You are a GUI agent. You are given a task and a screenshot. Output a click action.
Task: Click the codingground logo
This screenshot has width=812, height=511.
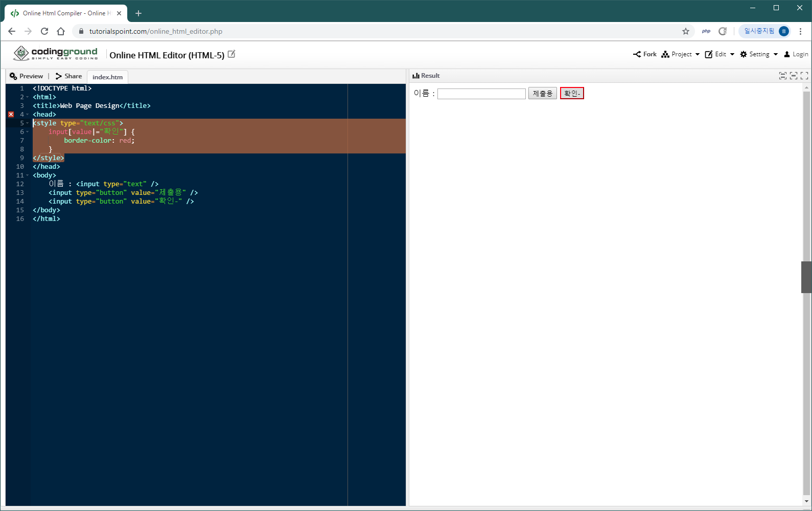[x=55, y=53]
